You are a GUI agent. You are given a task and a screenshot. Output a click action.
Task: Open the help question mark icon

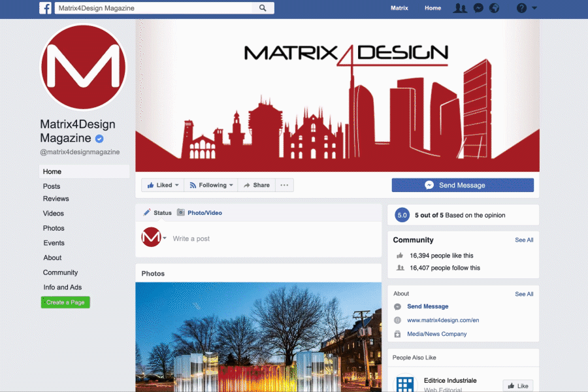point(521,8)
